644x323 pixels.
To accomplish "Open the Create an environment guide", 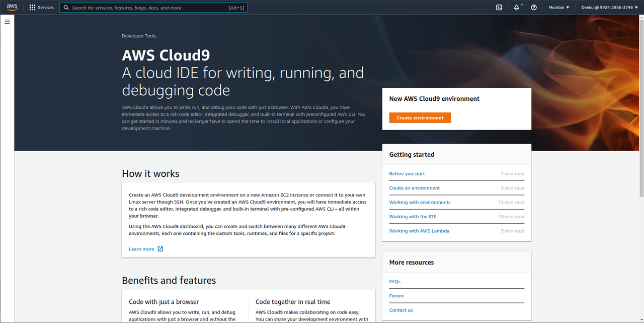I will point(415,188).
